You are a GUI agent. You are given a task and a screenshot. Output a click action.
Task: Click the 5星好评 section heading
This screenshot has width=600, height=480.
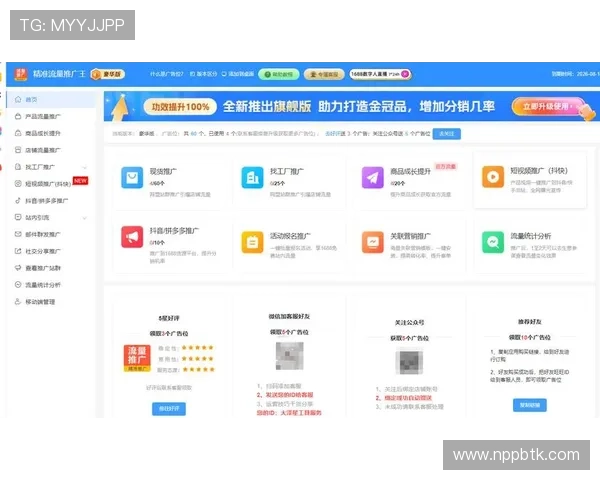coord(169,318)
